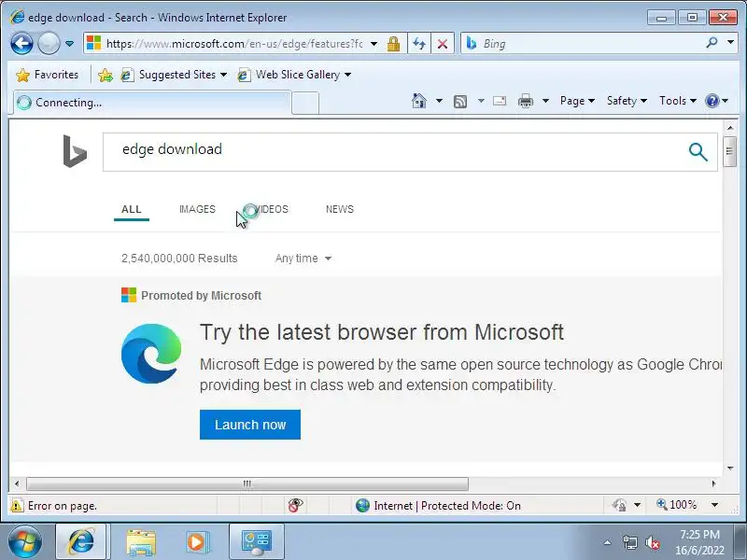Click the Bing logo on the page

[x=75, y=151]
